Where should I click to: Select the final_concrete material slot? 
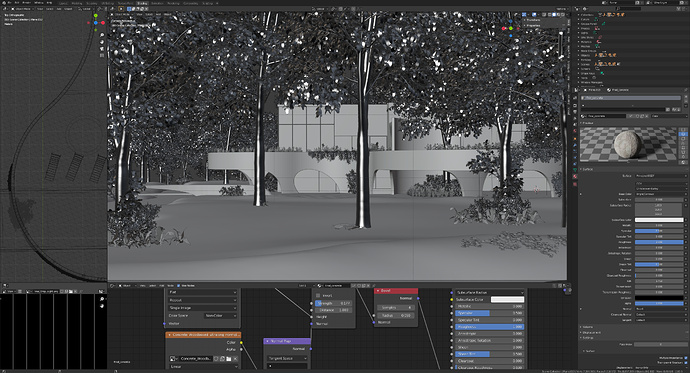click(x=632, y=98)
